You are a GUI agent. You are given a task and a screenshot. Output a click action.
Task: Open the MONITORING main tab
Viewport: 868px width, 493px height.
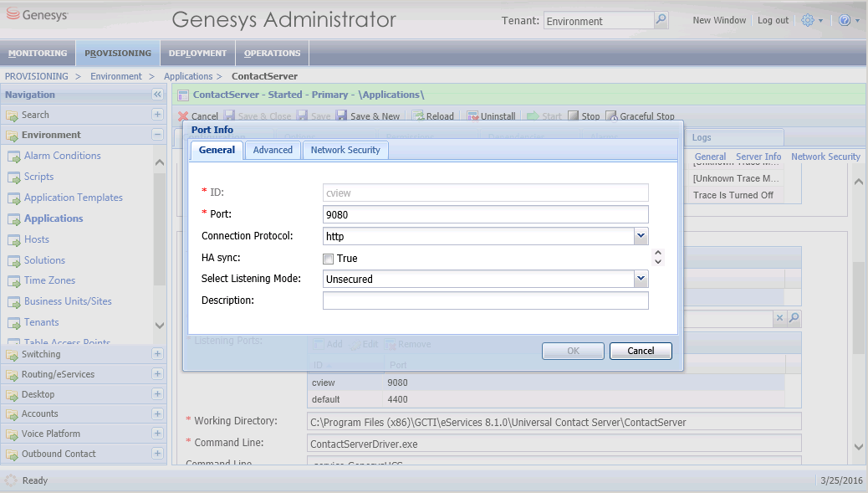pyautogui.click(x=38, y=54)
